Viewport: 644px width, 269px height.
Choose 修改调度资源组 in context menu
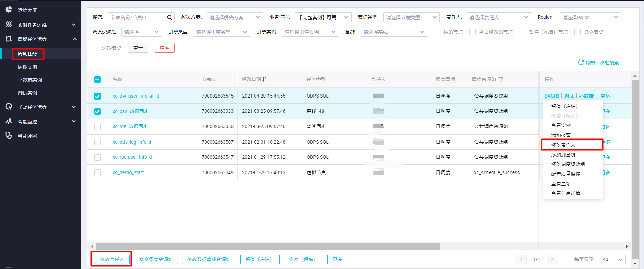click(x=568, y=164)
